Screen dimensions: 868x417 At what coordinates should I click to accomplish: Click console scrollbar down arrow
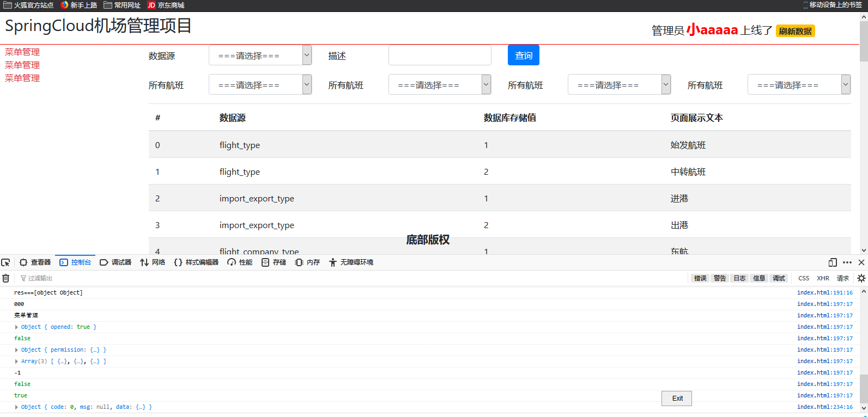864,408
